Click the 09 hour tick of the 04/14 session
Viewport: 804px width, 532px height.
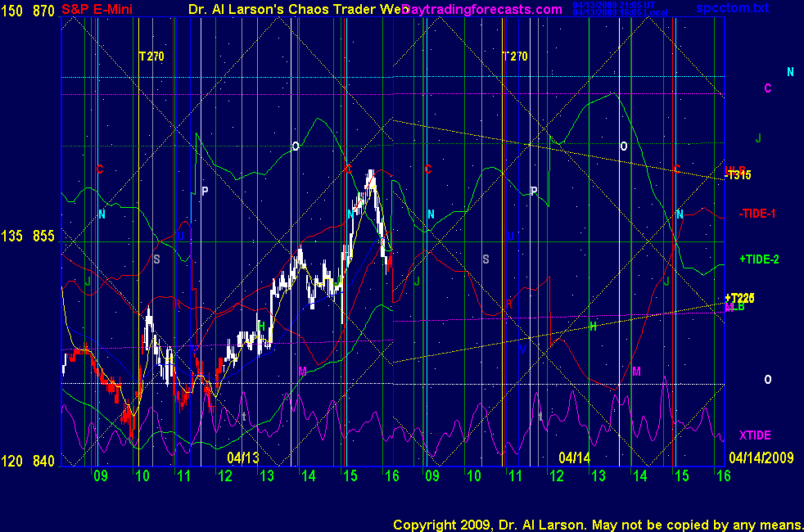point(432,476)
